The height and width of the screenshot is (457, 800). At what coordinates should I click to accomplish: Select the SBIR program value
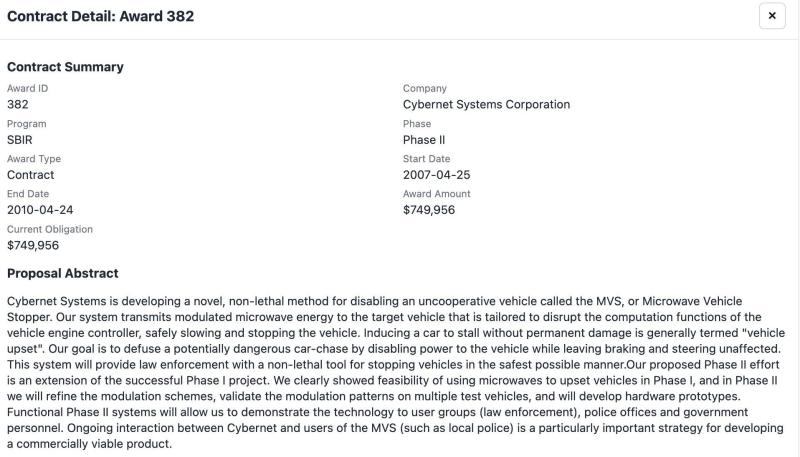pos(20,140)
